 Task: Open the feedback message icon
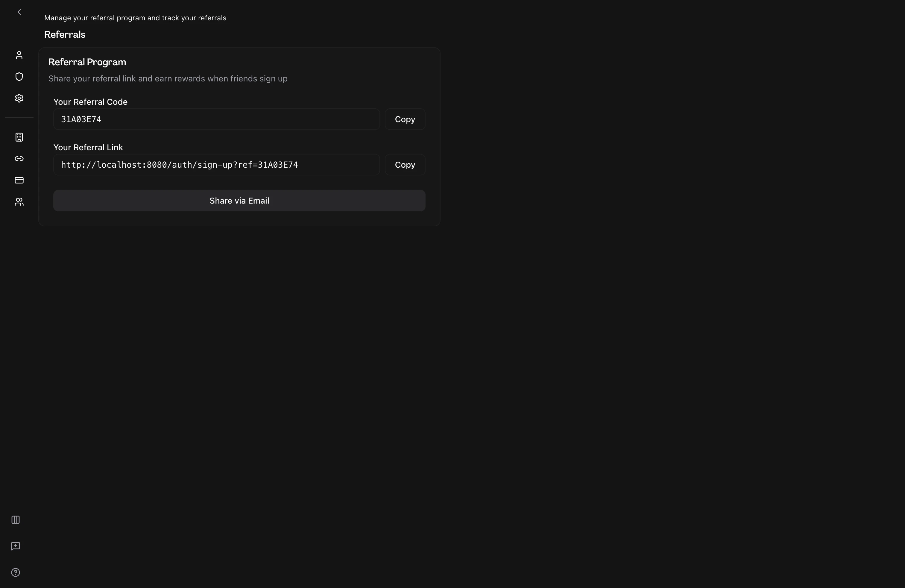[16, 546]
